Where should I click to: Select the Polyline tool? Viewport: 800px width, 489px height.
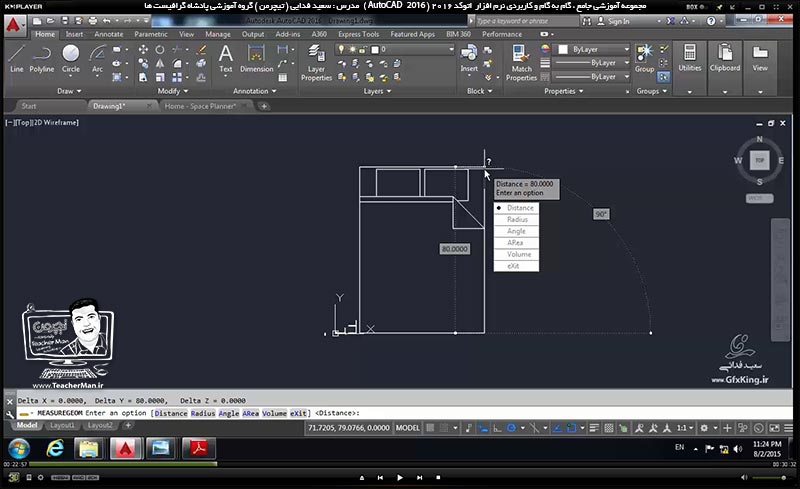41,59
